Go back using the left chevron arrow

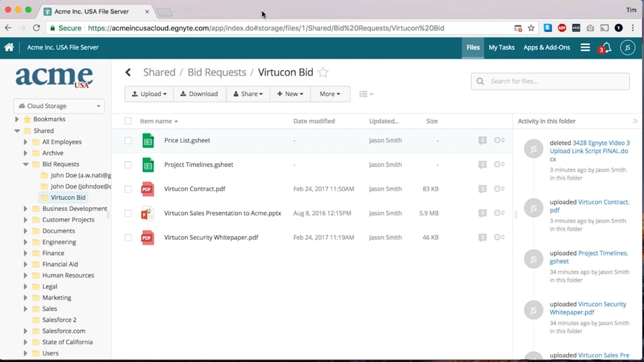[128, 72]
